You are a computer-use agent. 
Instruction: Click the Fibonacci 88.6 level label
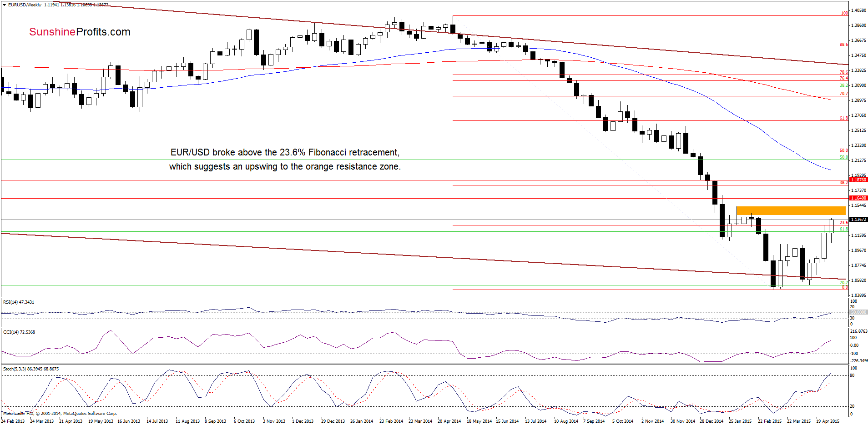click(844, 45)
